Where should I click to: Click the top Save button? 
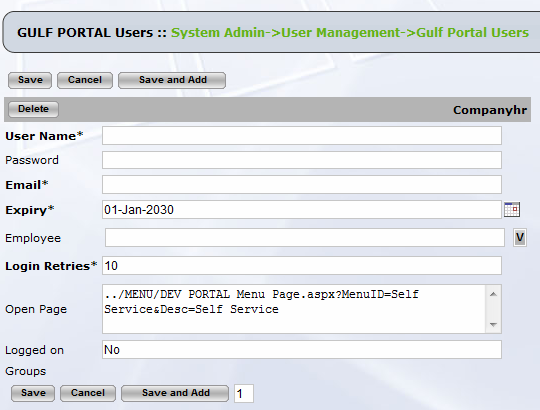click(x=30, y=80)
